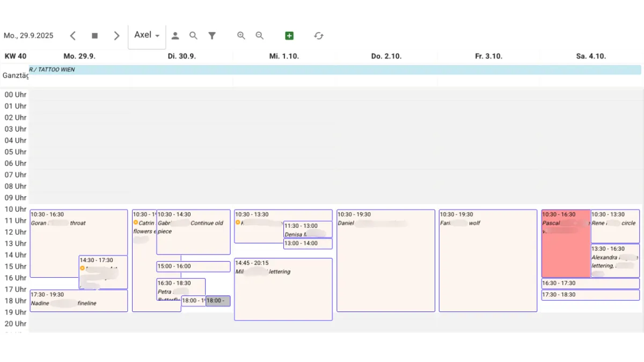Open Petra Butterfly appointment 16:30 - 18:30
The image size is (644, 362).
181,289
